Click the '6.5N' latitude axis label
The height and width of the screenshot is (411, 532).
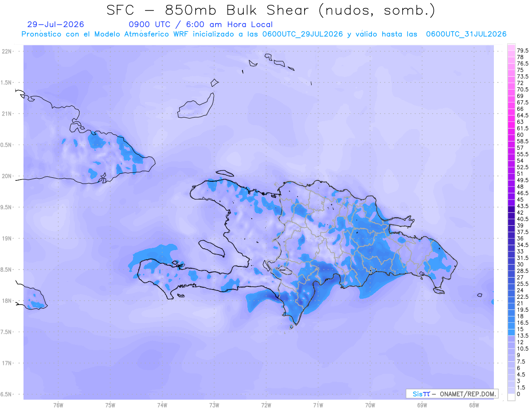pos(6,394)
